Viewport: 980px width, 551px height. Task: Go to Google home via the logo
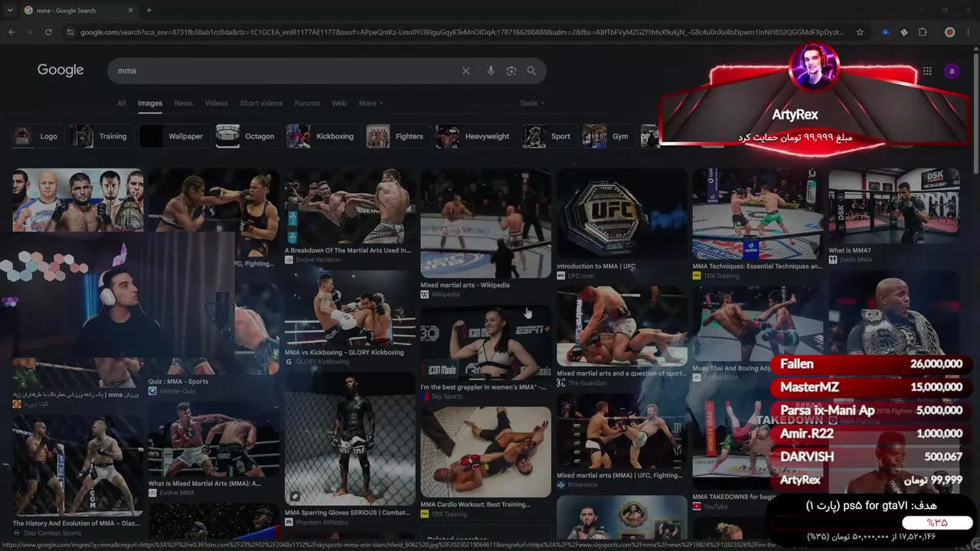(x=60, y=70)
